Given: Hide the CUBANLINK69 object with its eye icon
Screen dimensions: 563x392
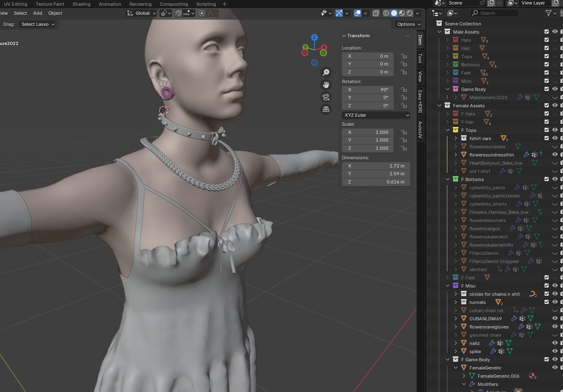Looking at the screenshot, I should coord(555,318).
